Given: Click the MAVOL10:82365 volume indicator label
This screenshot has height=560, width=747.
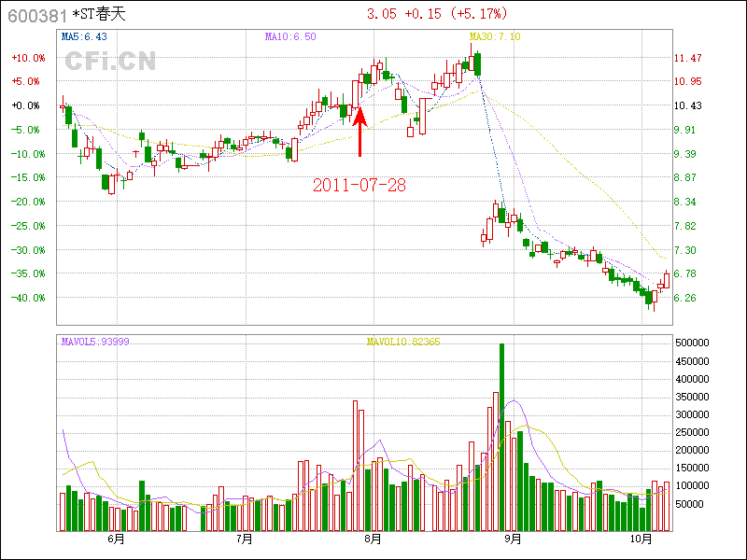Looking at the screenshot, I should tap(403, 342).
